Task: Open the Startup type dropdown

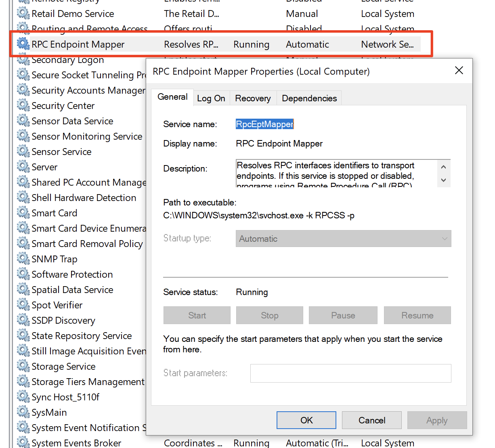Action: click(x=343, y=239)
